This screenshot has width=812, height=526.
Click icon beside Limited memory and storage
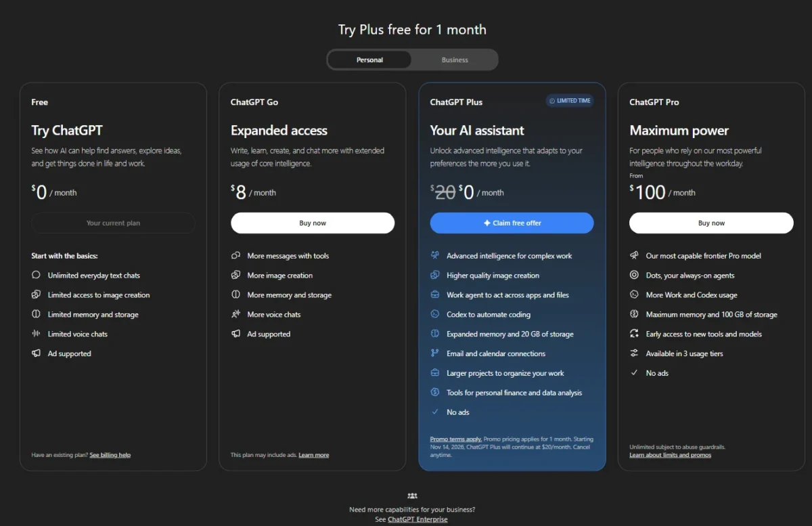(x=36, y=315)
